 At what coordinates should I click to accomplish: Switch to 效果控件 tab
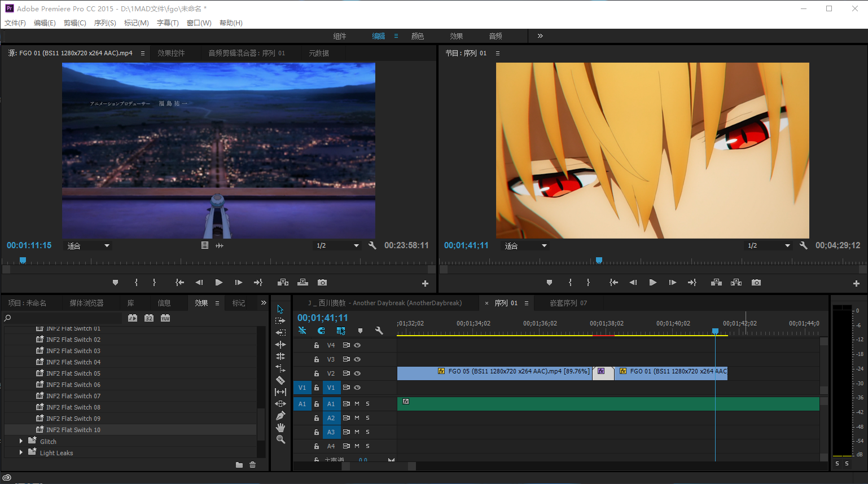click(x=171, y=53)
